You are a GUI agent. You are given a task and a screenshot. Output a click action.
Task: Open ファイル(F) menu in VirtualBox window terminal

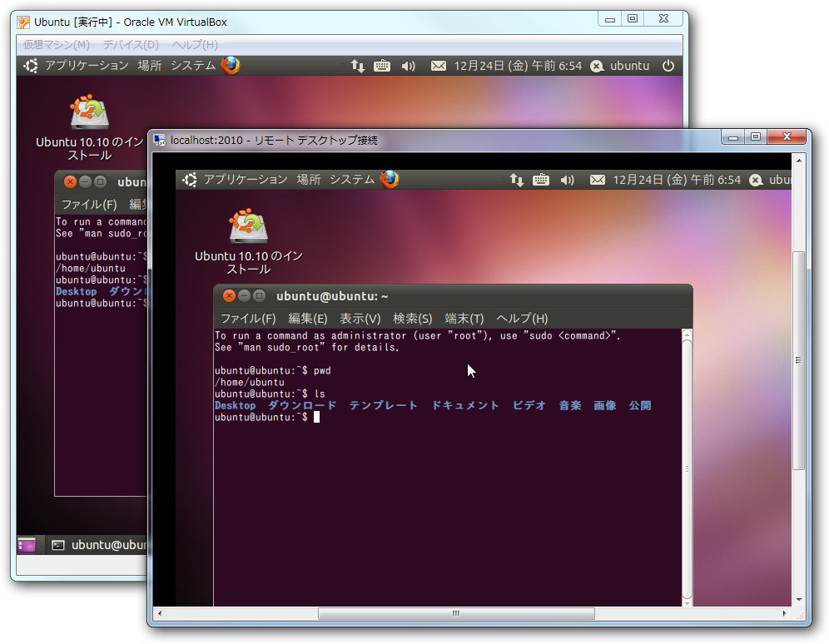(x=89, y=205)
